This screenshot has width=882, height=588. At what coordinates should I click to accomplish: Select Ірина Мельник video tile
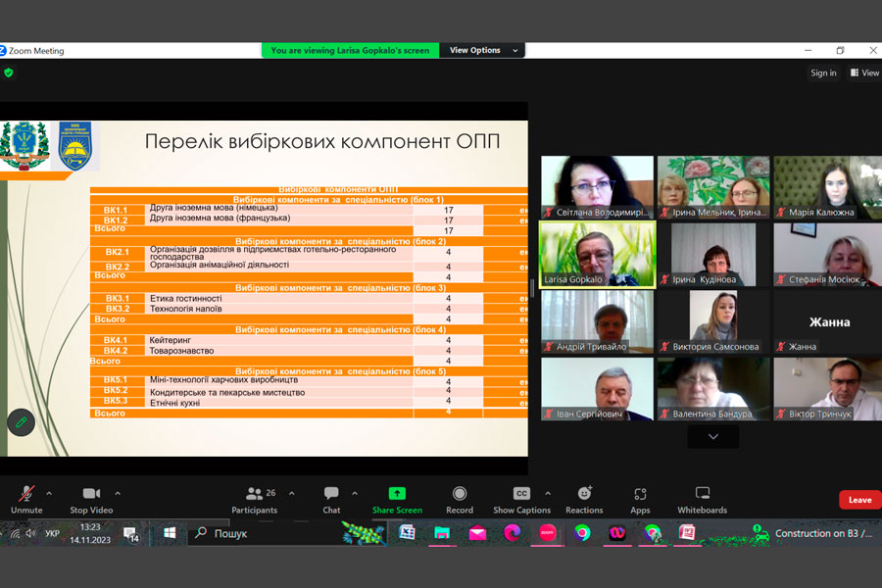(x=713, y=187)
